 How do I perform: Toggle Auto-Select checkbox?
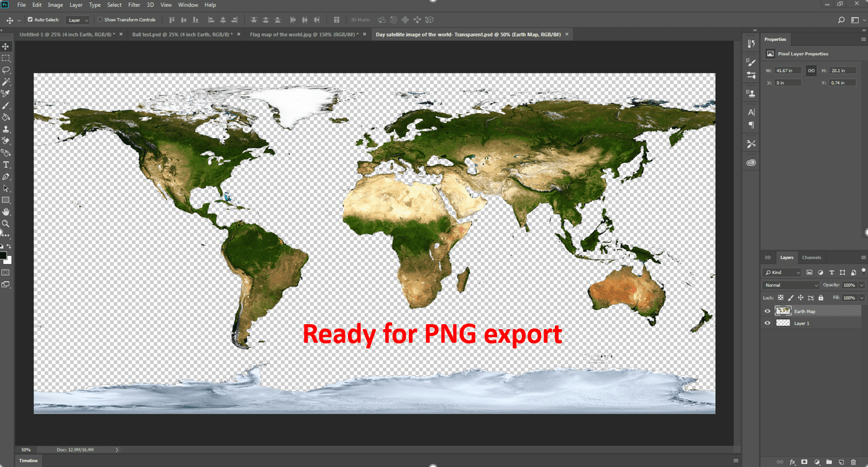click(x=30, y=20)
